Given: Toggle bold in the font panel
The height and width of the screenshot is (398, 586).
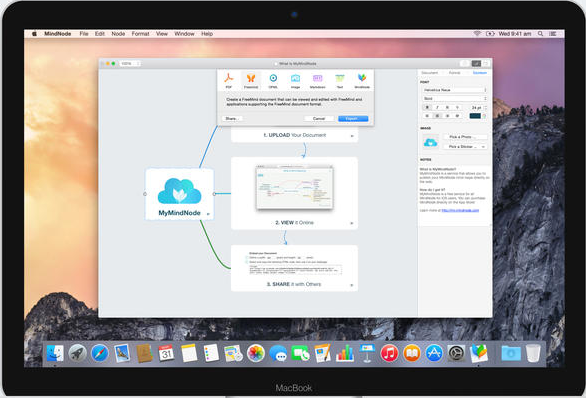Looking at the screenshot, I should coord(427,107).
